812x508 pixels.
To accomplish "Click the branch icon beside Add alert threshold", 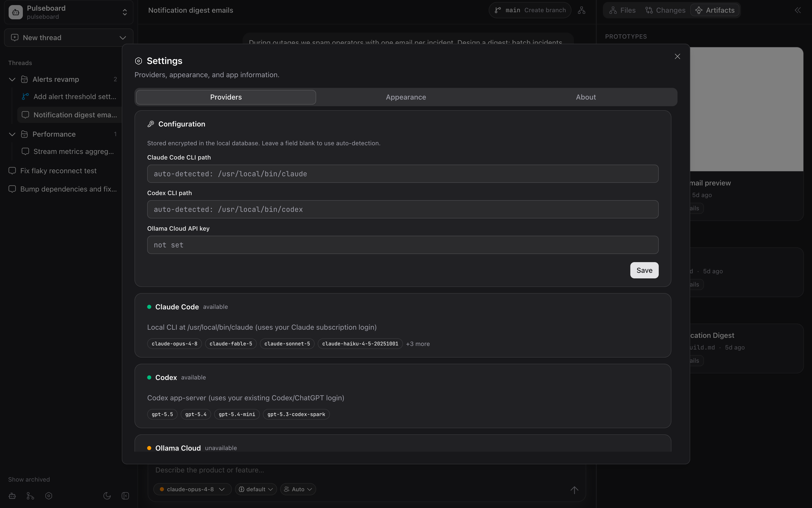I will point(25,97).
